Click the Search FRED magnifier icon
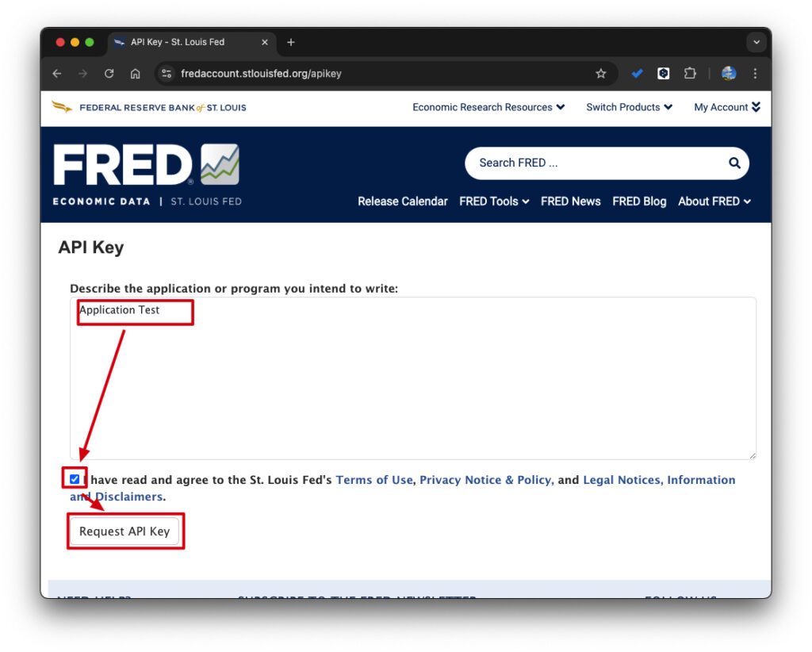The height and width of the screenshot is (652, 812). [734, 163]
